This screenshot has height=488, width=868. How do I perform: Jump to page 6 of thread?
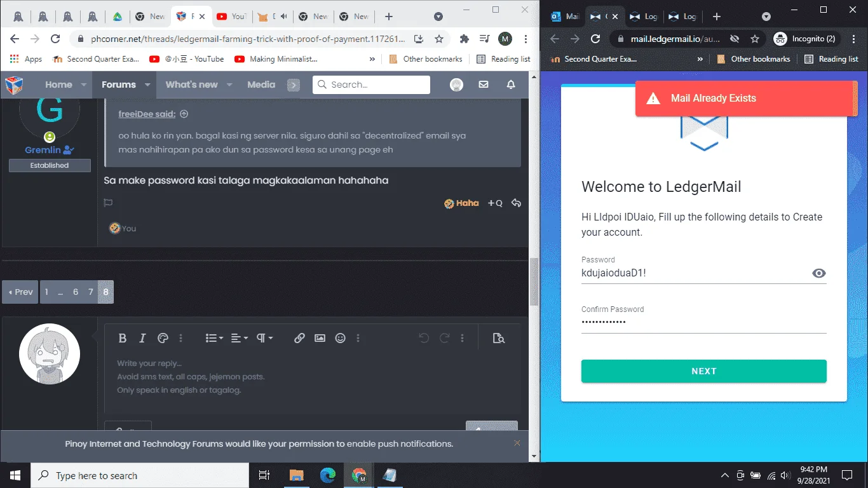[x=76, y=292]
